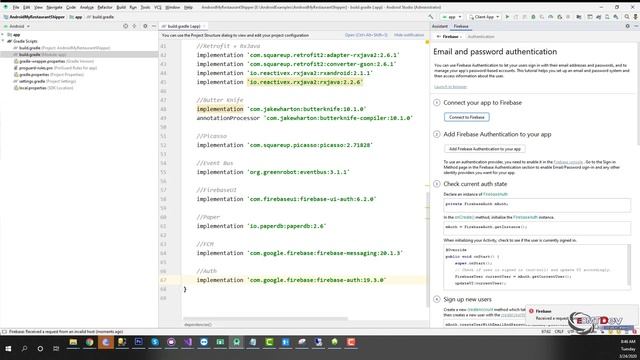Image resolution: width=640 pixels, height=360 pixels.
Task: Expand the app module in the project tree
Action: coord(3,35)
